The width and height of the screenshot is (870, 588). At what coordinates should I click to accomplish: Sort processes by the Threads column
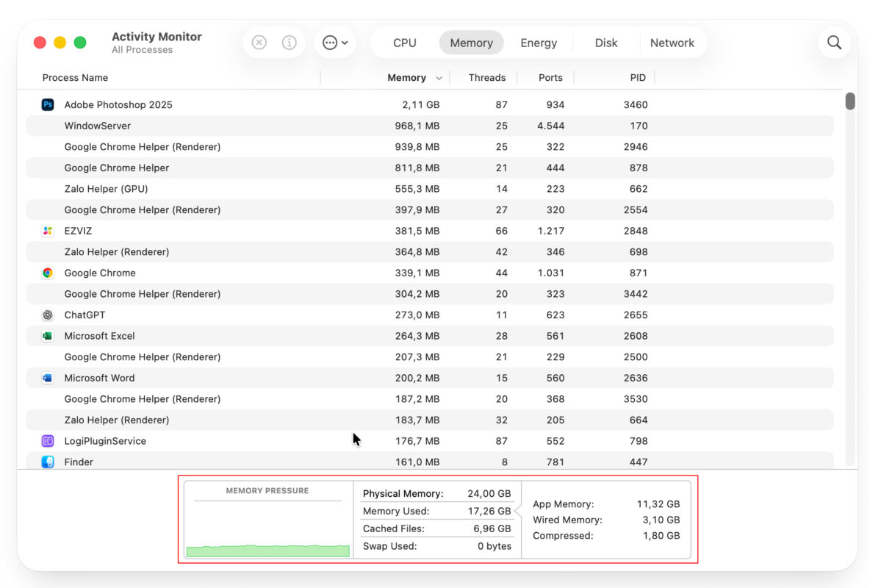tap(487, 77)
